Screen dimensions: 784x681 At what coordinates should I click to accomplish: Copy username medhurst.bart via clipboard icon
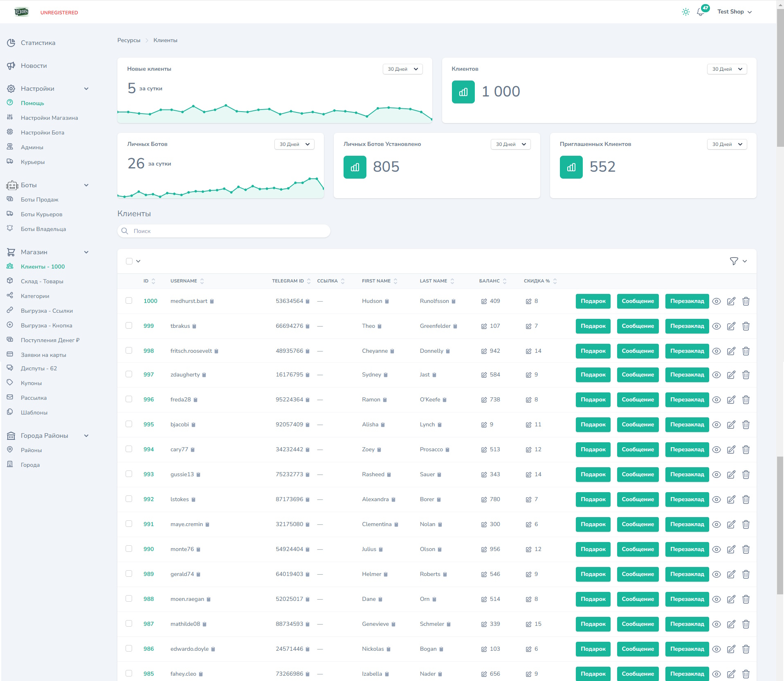pyautogui.click(x=212, y=301)
